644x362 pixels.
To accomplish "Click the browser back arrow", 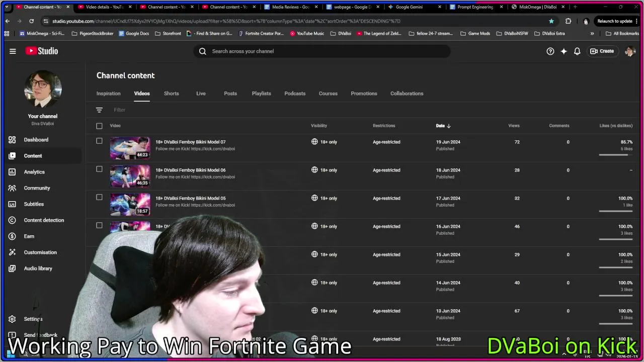I will [7, 21].
